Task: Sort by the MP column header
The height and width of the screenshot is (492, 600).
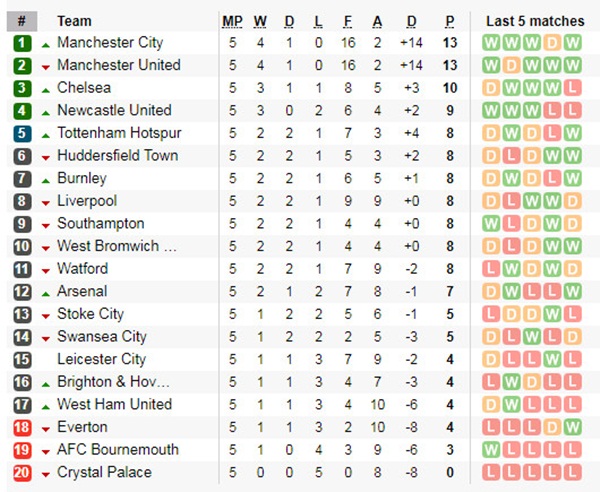Action: pos(232,21)
